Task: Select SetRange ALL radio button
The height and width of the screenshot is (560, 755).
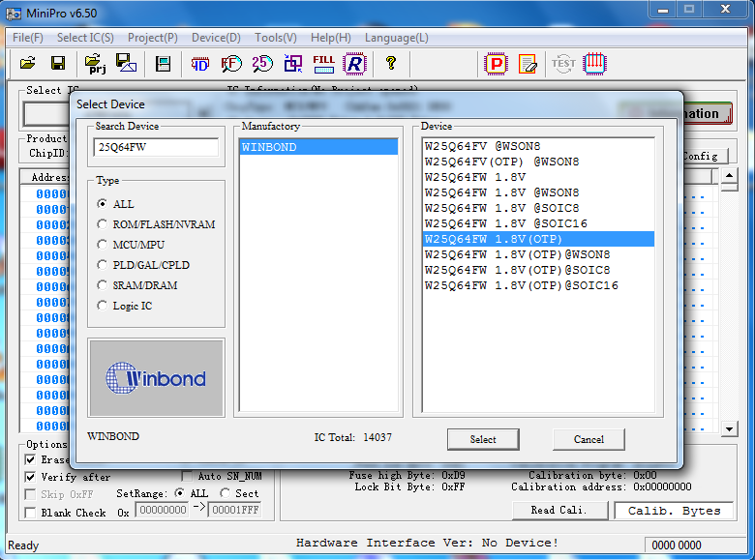Action: pos(179,493)
